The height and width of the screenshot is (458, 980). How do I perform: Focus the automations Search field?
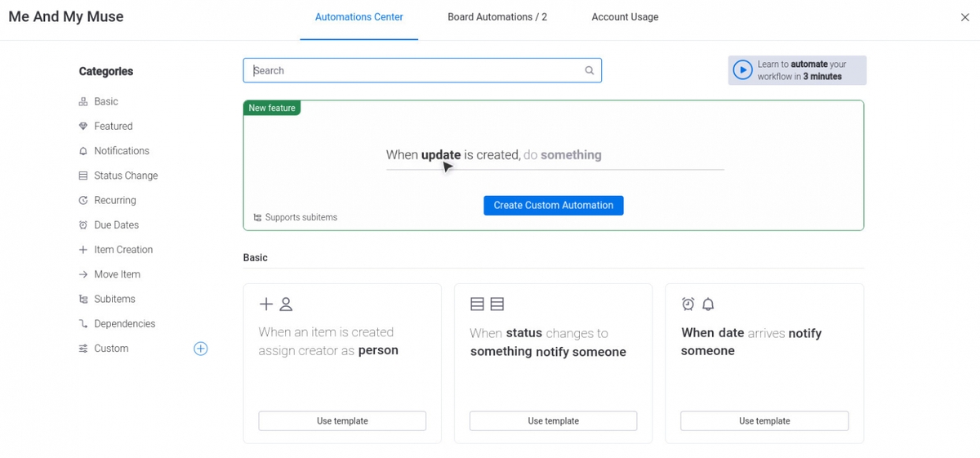coord(414,71)
